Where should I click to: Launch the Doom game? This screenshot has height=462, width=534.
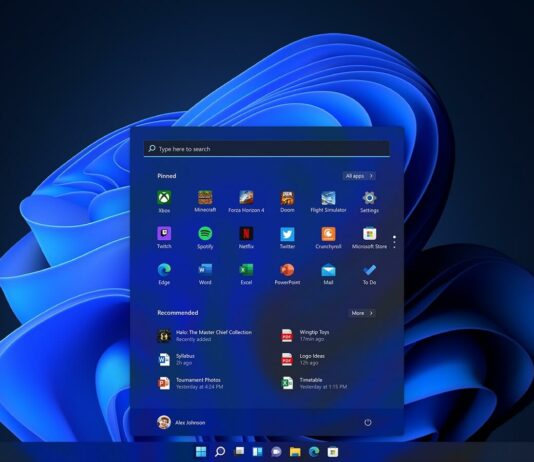pyautogui.click(x=287, y=202)
